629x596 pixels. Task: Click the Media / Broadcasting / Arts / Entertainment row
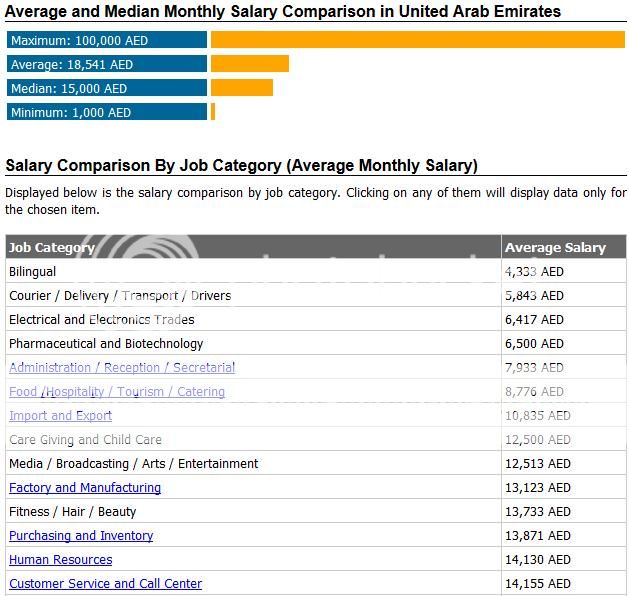click(133, 464)
